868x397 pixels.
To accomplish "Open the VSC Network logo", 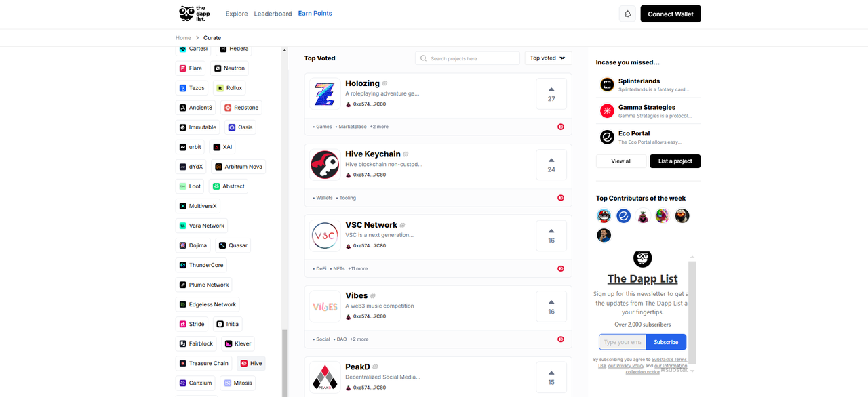I will click(x=325, y=236).
